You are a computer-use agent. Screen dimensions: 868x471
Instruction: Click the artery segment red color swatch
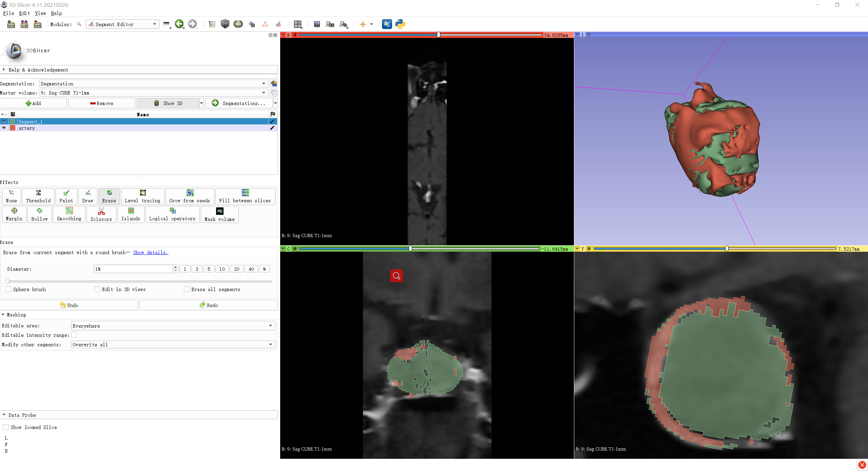click(13, 128)
